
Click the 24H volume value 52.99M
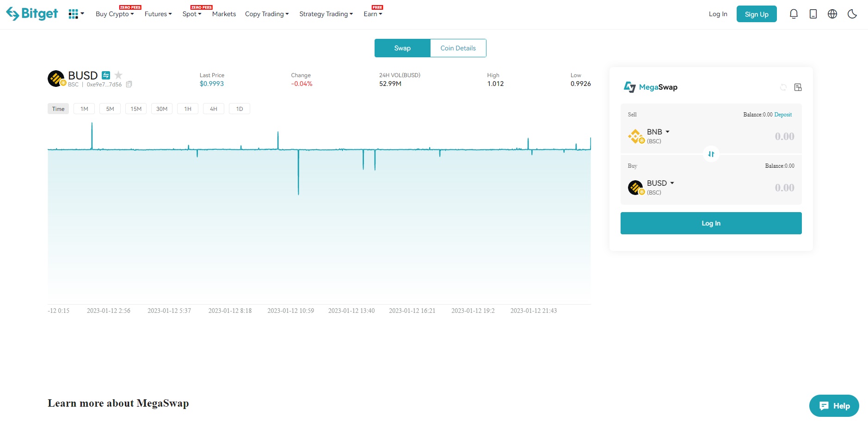coord(390,84)
